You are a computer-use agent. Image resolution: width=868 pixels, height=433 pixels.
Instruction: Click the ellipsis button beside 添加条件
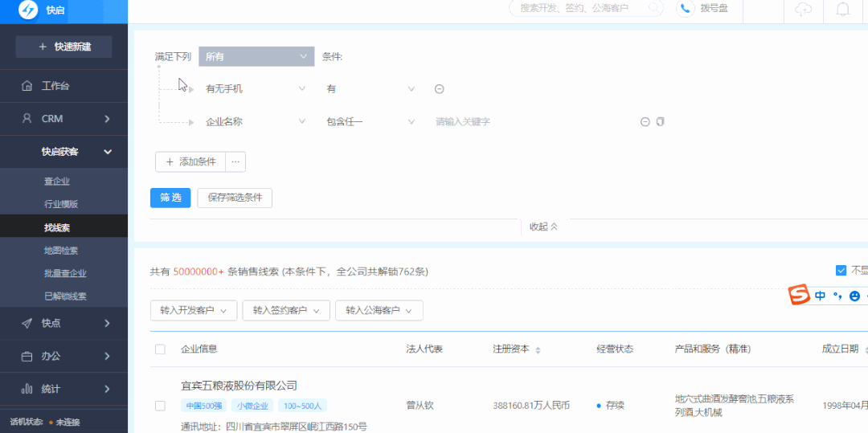tap(235, 162)
